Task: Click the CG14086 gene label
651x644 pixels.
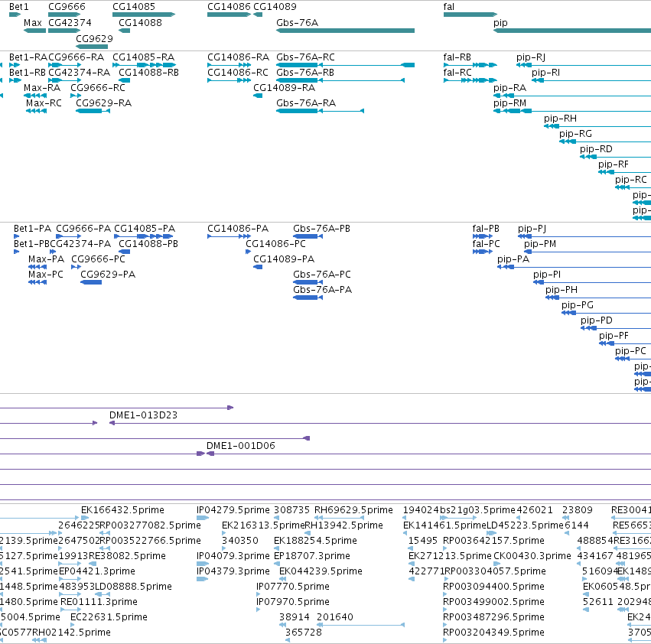Action: pyautogui.click(x=229, y=7)
